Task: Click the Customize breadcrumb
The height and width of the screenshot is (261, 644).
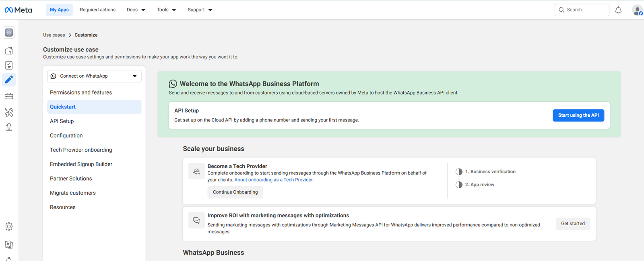Action: (86, 35)
